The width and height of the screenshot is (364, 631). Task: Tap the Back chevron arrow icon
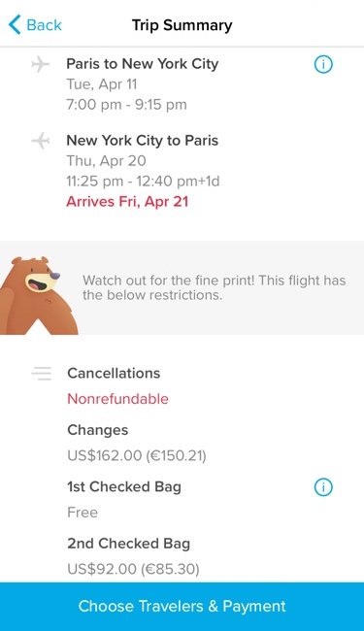15,25
